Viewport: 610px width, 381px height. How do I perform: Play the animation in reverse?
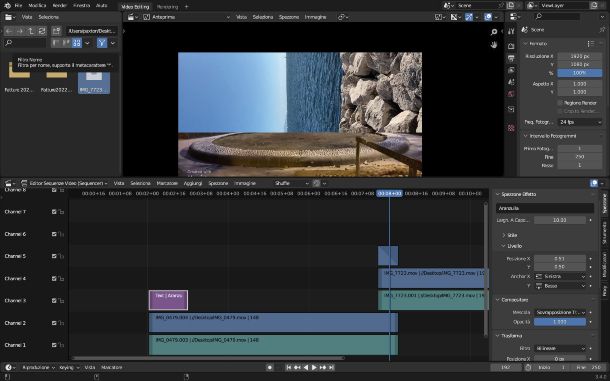(x=306, y=367)
